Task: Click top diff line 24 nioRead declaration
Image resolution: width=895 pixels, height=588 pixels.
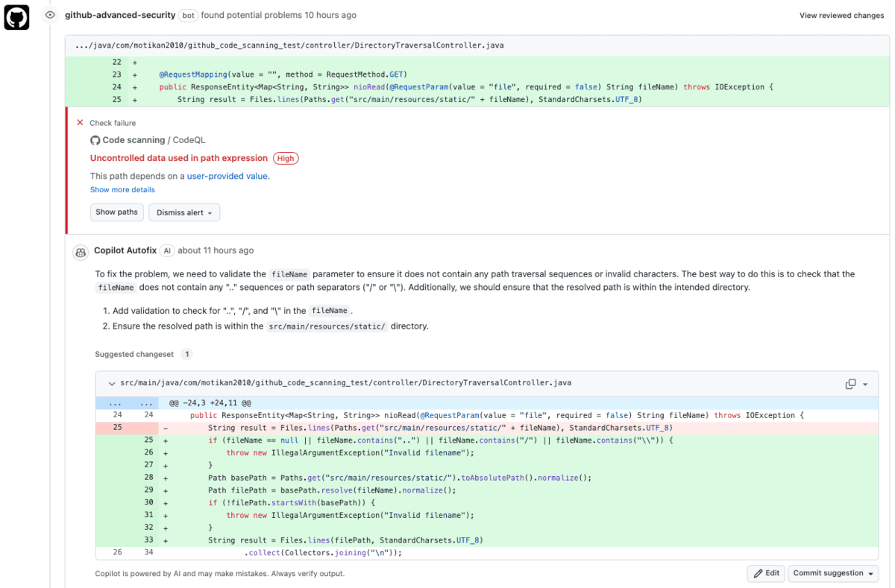Action: click(477, 87)
